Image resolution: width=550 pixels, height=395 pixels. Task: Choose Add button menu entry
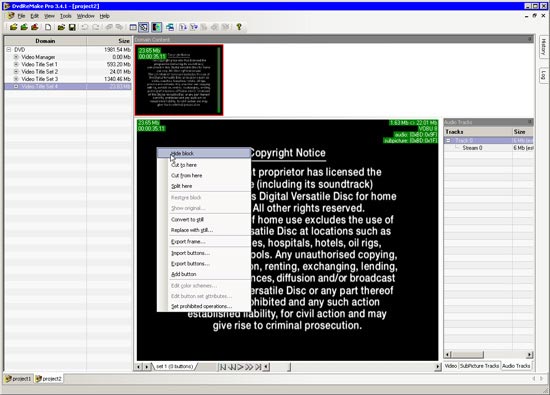point(203,274)
